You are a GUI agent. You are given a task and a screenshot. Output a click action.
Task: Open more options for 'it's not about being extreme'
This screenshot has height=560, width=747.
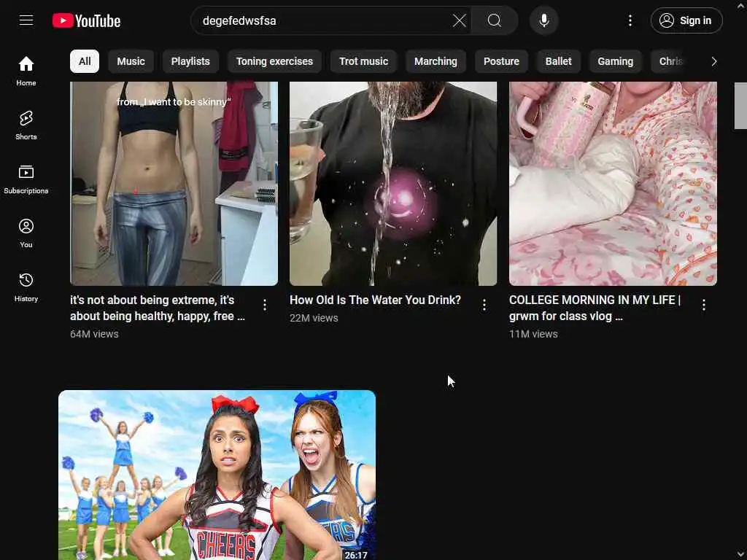(265, 305)
